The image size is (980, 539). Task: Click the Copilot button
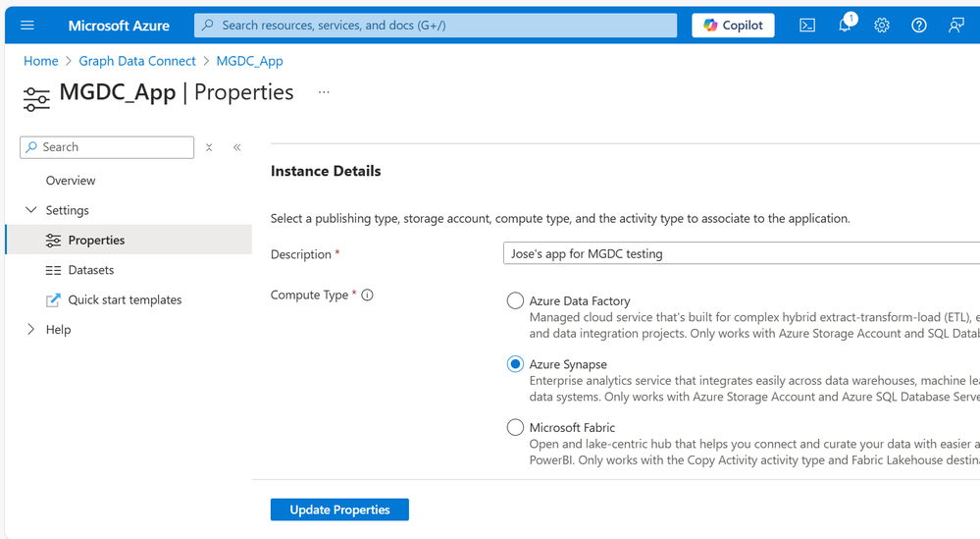click(x=733, y=25)
